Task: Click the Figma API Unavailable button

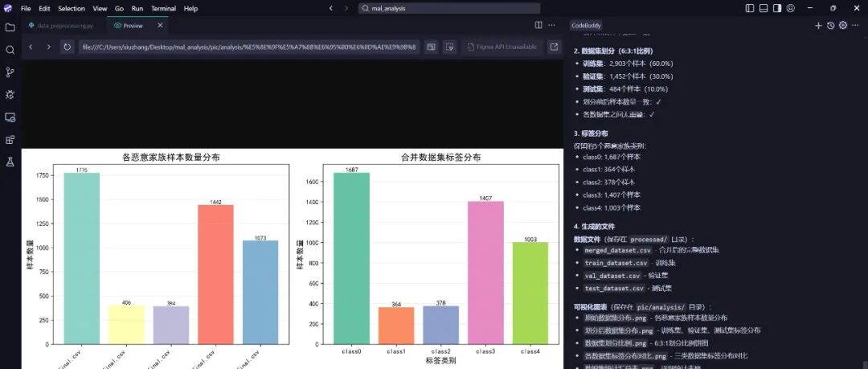Action: pos(502,47)
